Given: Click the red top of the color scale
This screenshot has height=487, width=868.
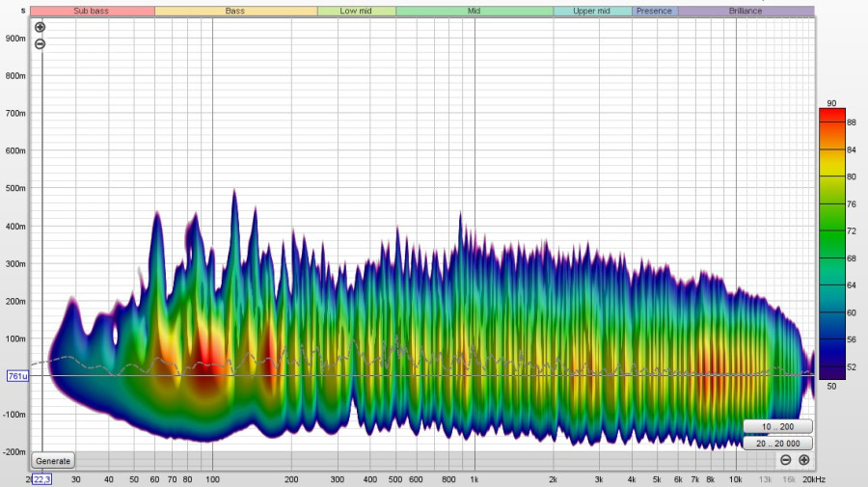Looking at the screenshot, I should [831, 114].
